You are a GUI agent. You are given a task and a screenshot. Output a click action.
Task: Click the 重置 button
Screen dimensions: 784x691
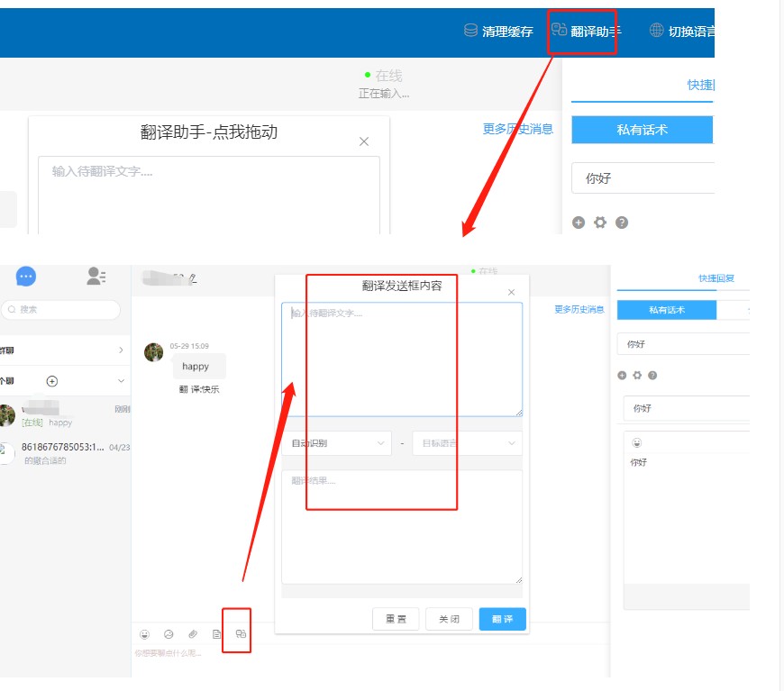(x=396, y=619)
